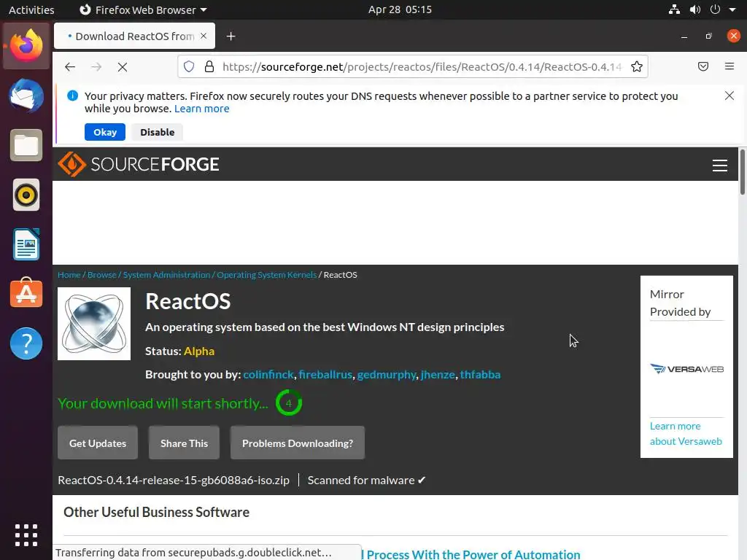747x560 pixels.
Task: Open Firefox Web Browser app menu dropdown
Action: pos(143,9)
